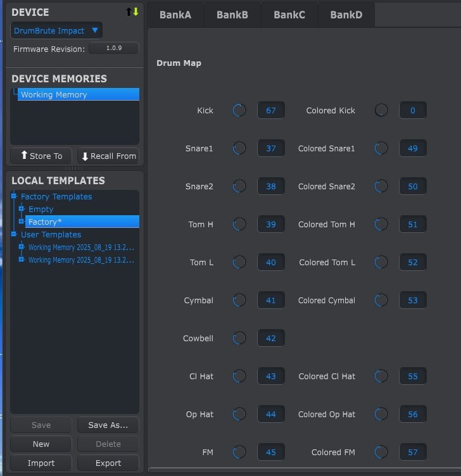Screen dimensions: 461x476
Task: Click the Op Hat knob
Action: click(x=239, y=415)
